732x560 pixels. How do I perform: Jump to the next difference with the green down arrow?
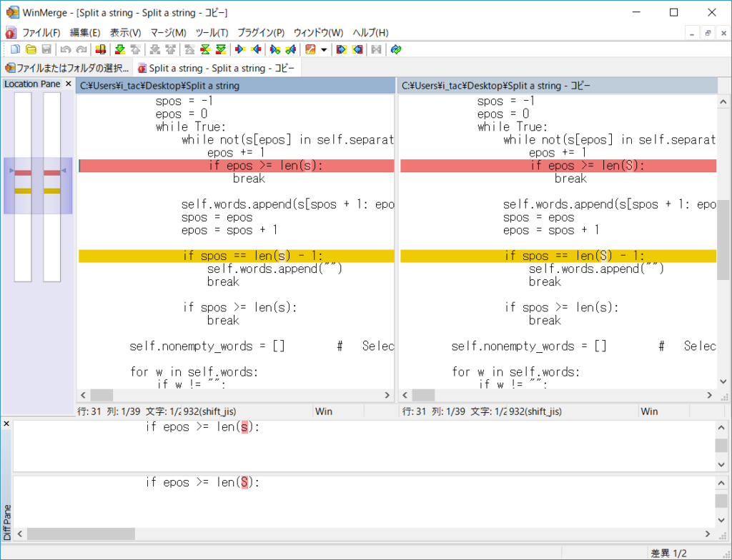coord(120,49)
